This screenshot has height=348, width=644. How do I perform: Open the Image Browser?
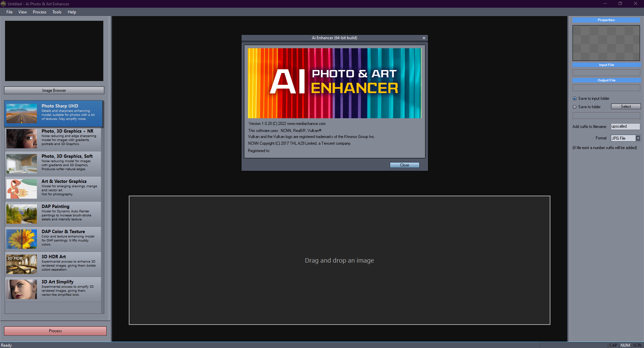coord(54,90)
